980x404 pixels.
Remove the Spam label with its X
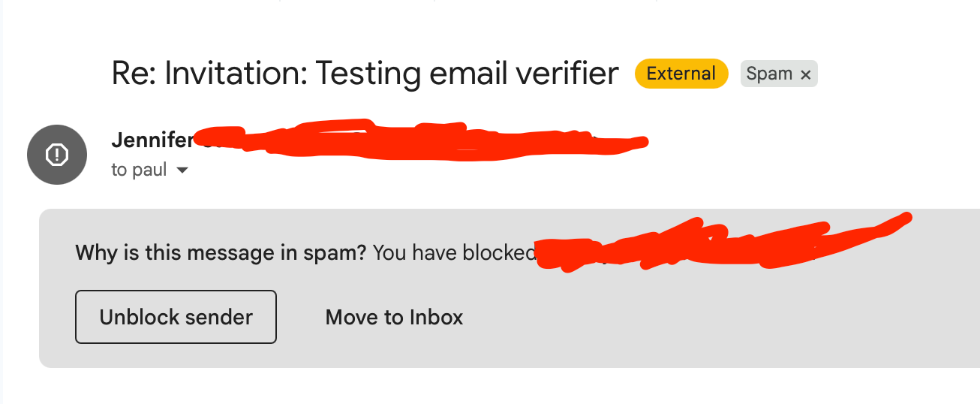pyautogui.click(x=806, y=74)
